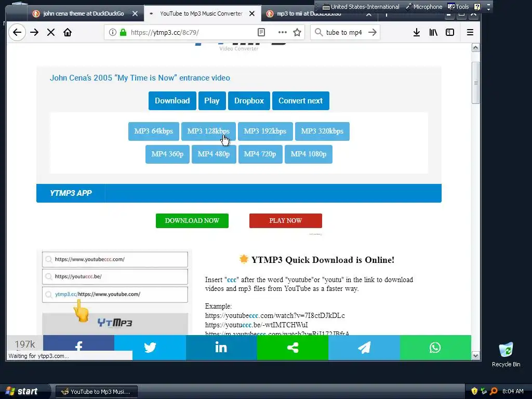Click the blue Download button
Screen dimensions: 532x399
(x=172, y=101)
